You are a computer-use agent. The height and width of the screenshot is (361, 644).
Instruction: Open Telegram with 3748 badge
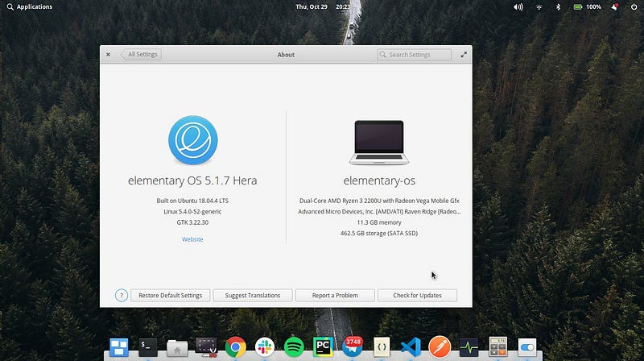[353, 347]
